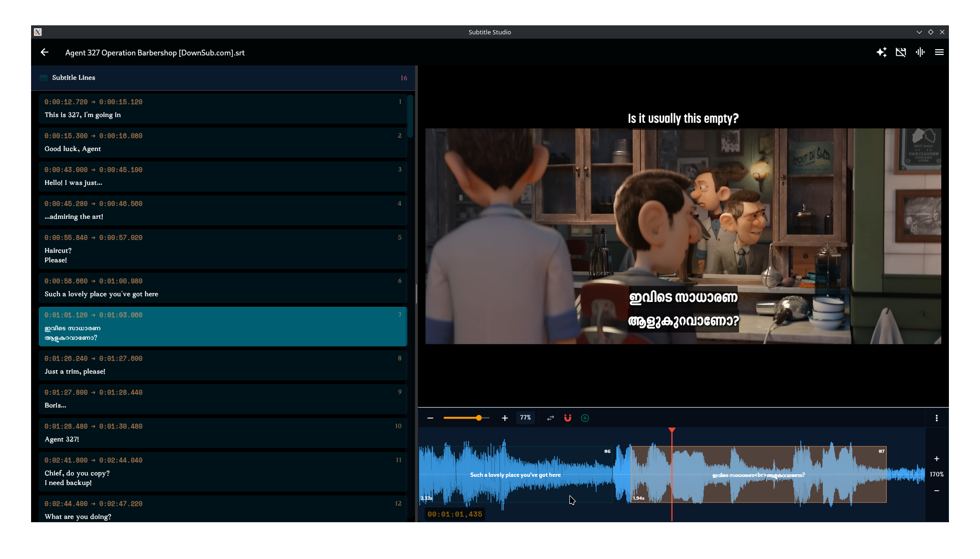
Task: Click timestamp 0:00:12.720 → 0:00:15.120
Action: click(93, 102)
